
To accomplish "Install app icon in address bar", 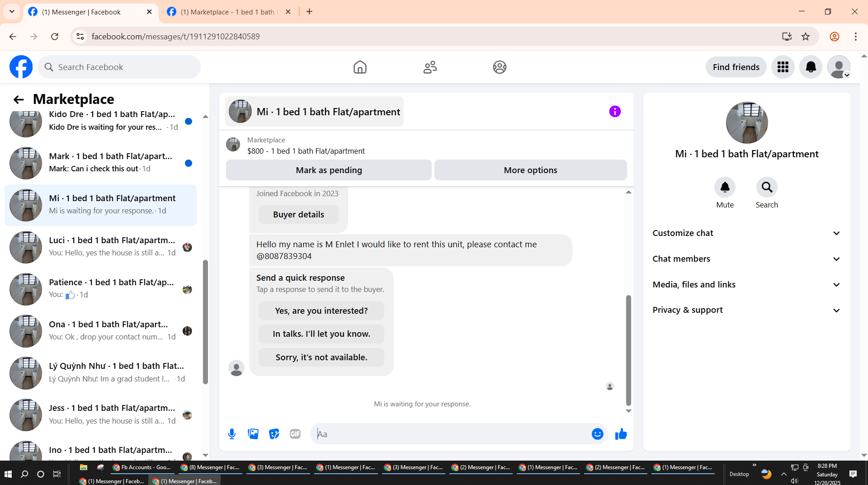I will (x=787, y=37).
